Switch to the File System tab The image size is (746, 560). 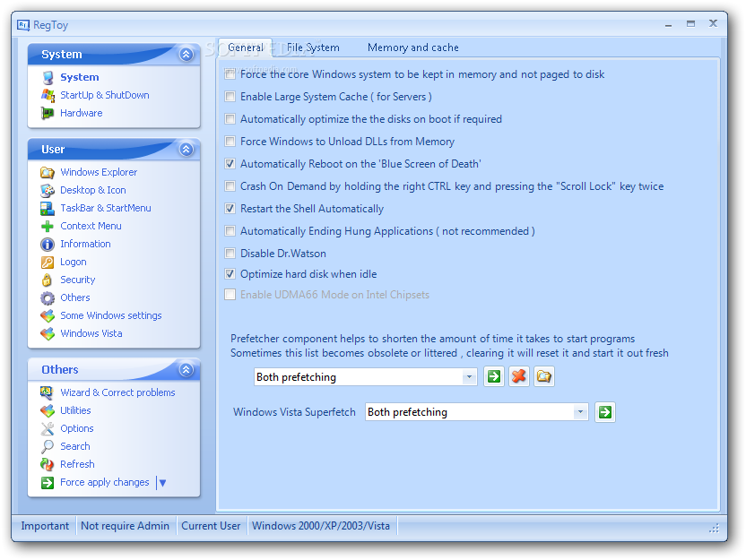[313, 47]
